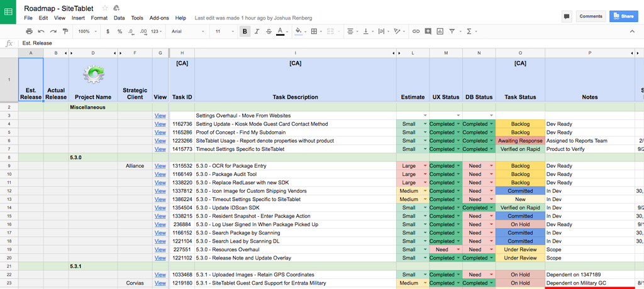
Task: Insert a link with the chain icon
Action: click(416, 31)
